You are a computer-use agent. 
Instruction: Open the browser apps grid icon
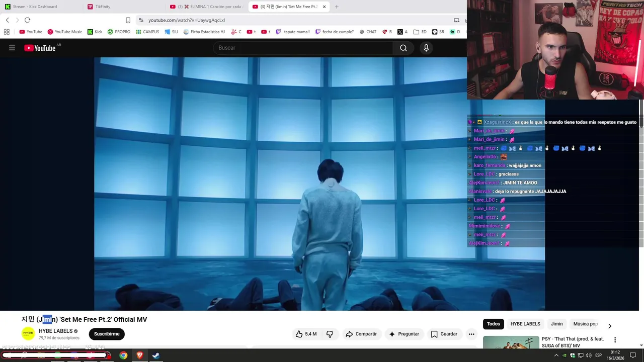tap(7, 32)
